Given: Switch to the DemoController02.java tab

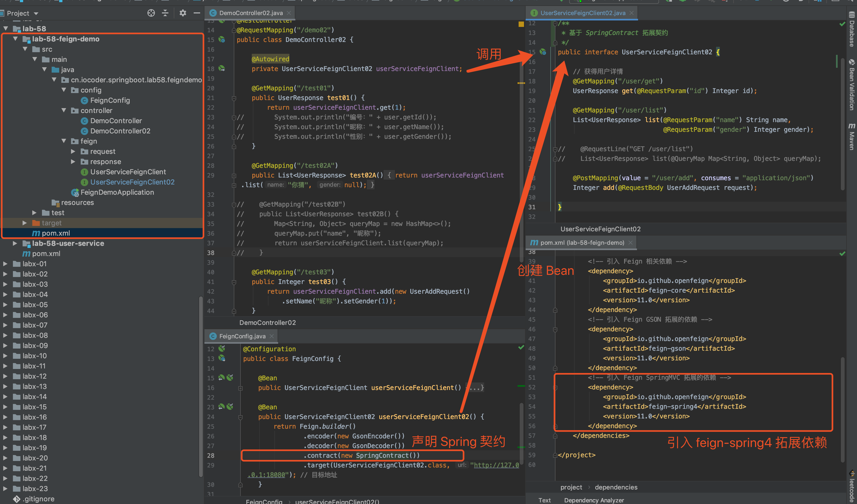Looking at the screenshot, I should coord(251,13).
